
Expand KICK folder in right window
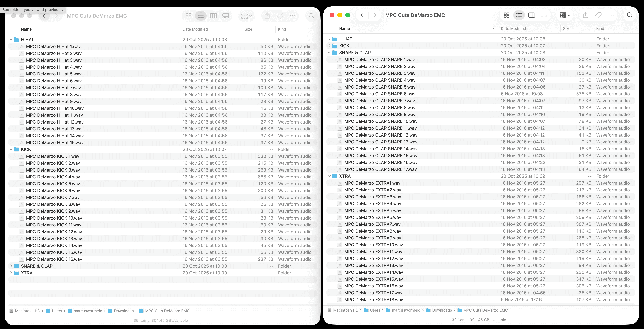(x=329, y=46)
